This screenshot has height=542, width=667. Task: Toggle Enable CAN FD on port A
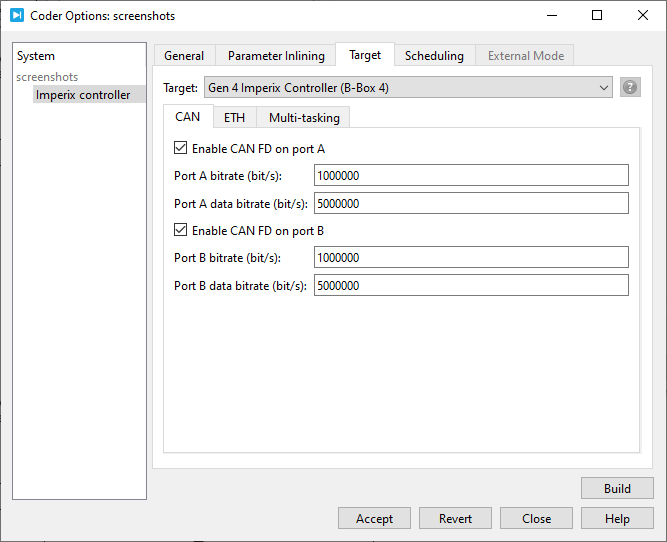[181, 148]
